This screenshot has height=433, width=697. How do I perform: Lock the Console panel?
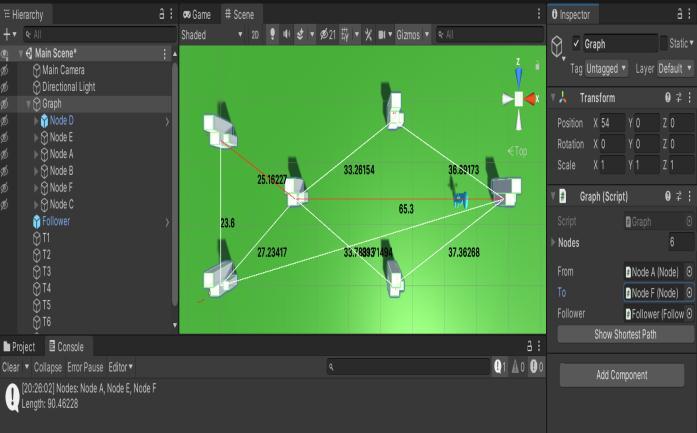(529, 346)
